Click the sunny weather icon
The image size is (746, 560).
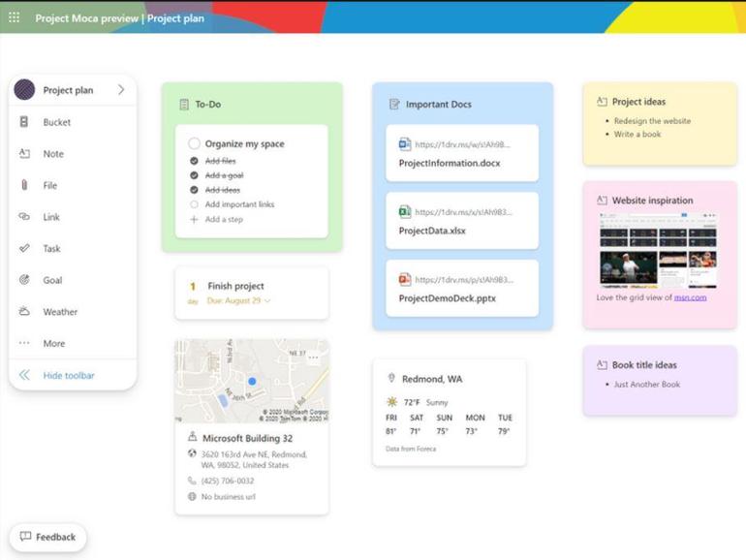[x=392, y=402]
